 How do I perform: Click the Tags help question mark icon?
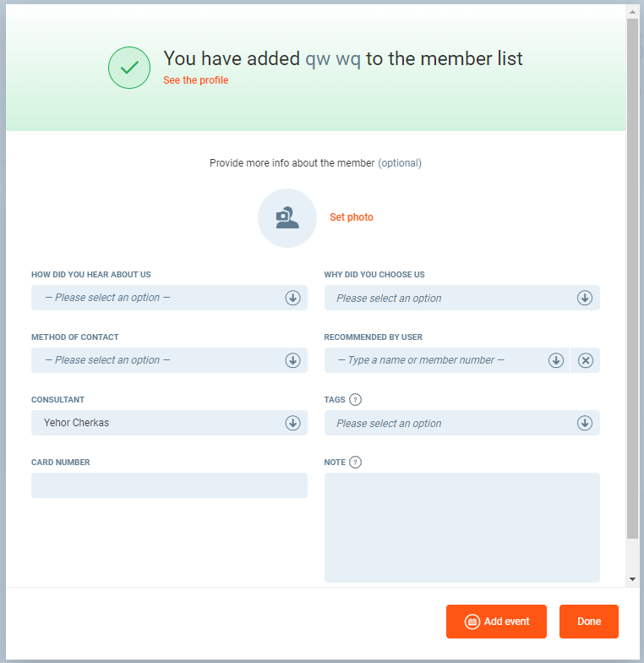tap(355, 400)
